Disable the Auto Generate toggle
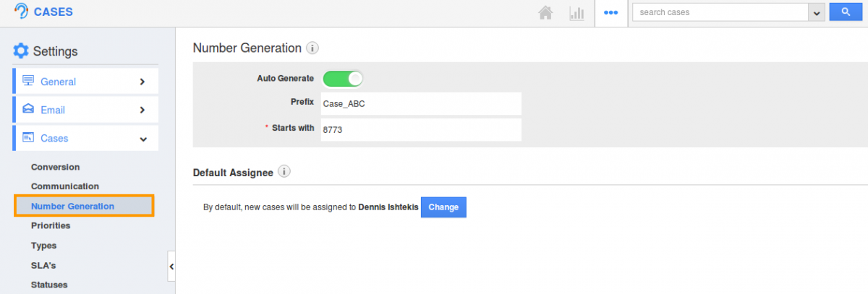The width and height of the screenshot is (868, 294). [x=342, y=78]
